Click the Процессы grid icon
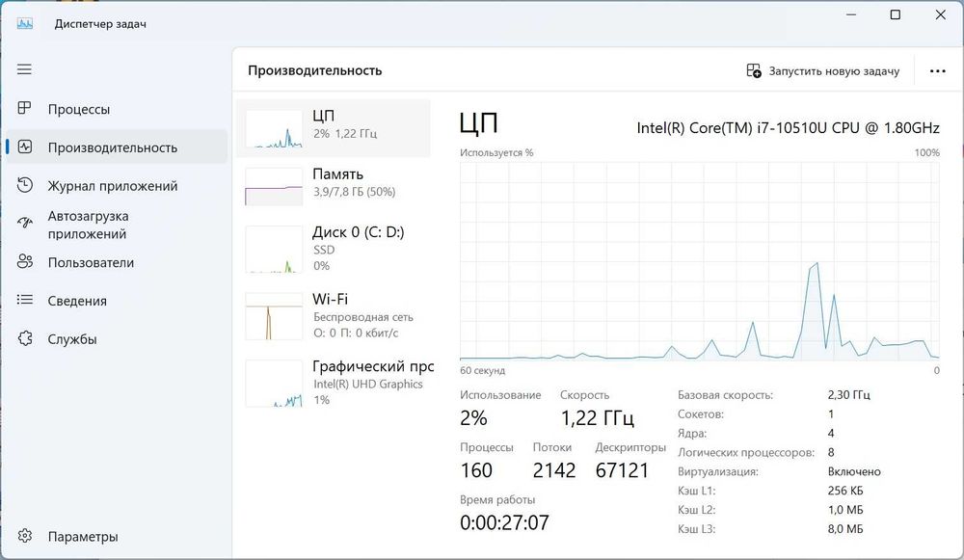The image size is (964, 560). [24, 108]
